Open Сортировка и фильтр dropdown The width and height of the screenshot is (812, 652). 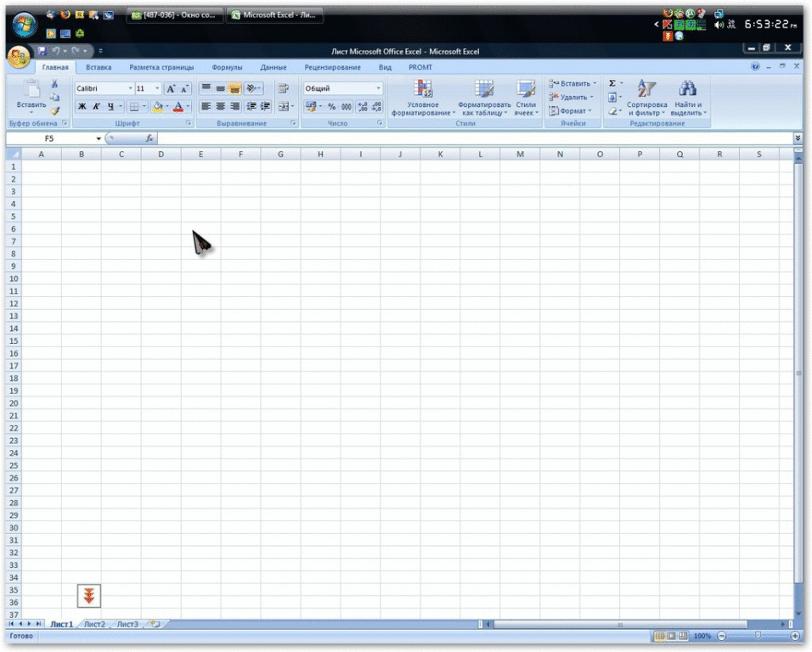(647, 98)
